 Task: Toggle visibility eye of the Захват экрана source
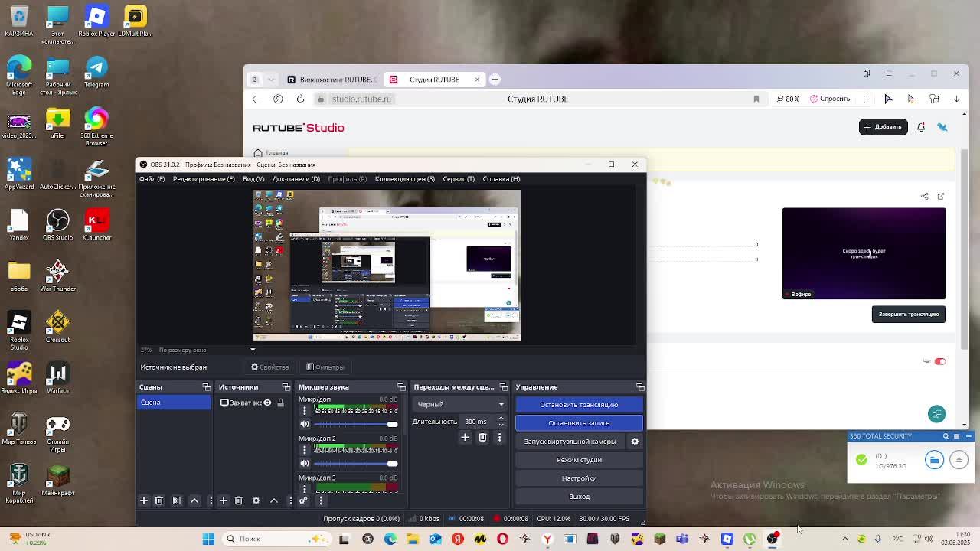tap(267, 403)
